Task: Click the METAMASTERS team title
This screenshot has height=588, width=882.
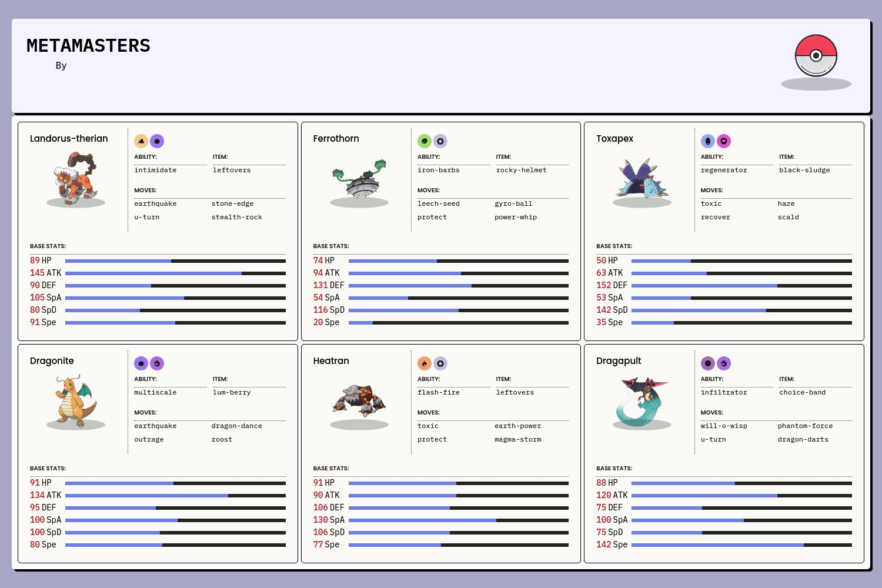Action: [x=88, y=46]
